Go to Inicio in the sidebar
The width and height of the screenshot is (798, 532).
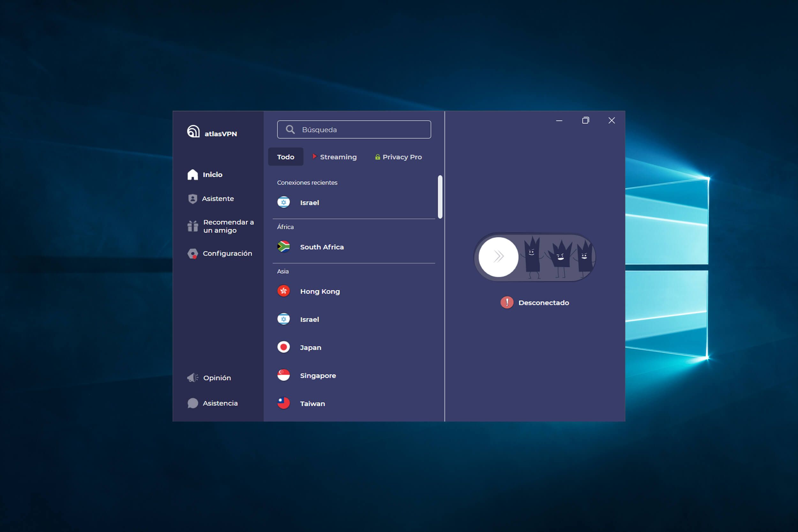[205, 174]
